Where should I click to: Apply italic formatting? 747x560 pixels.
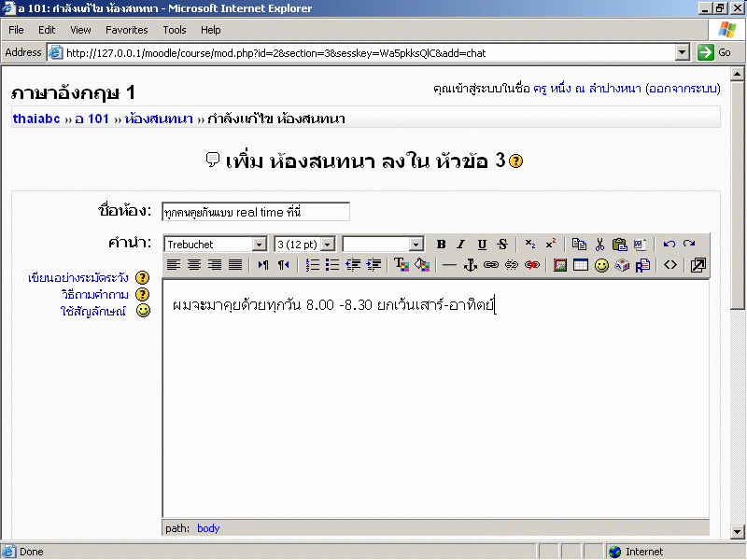click(x=460, y=245)
